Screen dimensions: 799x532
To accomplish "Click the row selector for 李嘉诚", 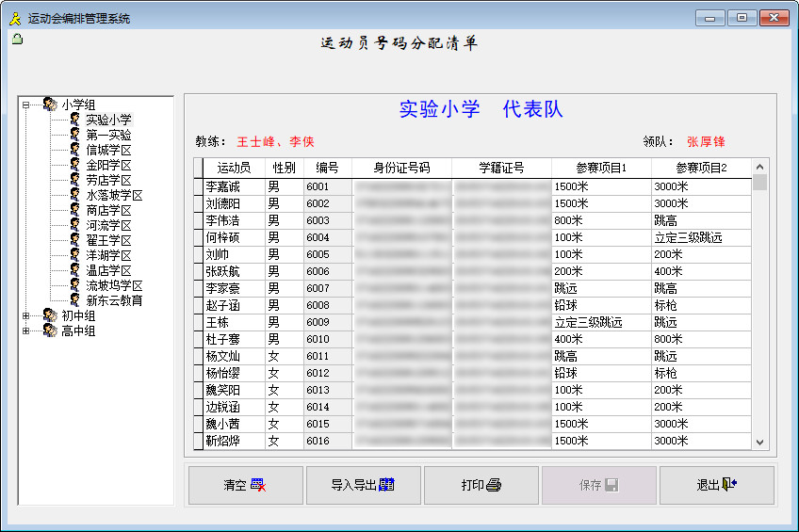I will 198,186.
